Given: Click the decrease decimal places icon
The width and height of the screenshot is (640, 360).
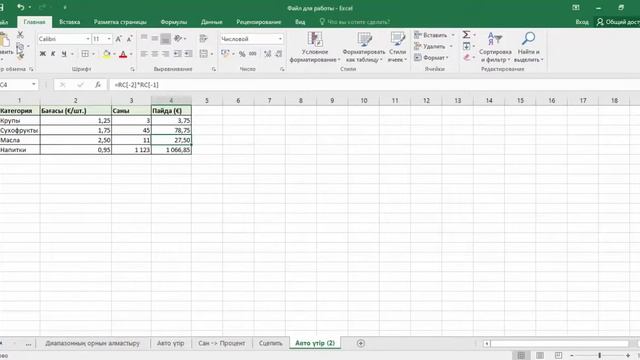Looking at the screenshot, I should click(x=279, y=54).
